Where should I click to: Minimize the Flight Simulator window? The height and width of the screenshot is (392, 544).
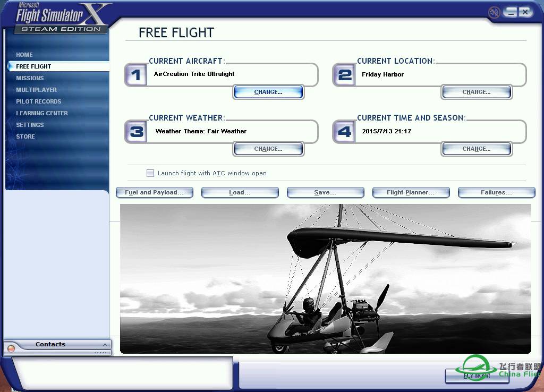pos(511,12)
